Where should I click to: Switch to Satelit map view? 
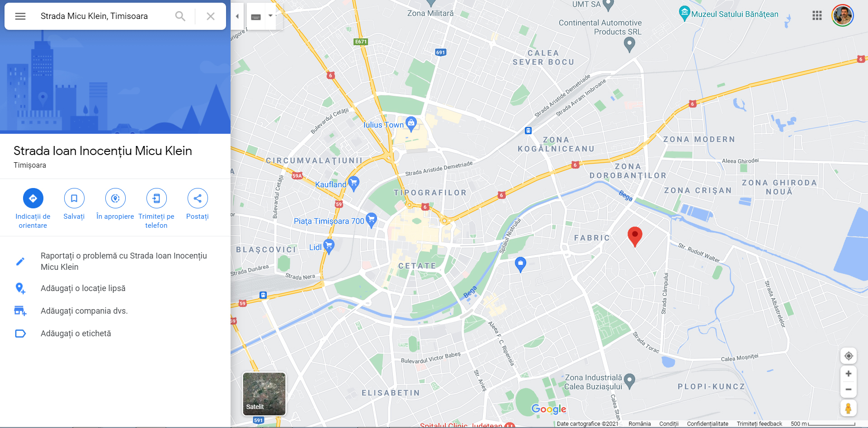(264, 394)
